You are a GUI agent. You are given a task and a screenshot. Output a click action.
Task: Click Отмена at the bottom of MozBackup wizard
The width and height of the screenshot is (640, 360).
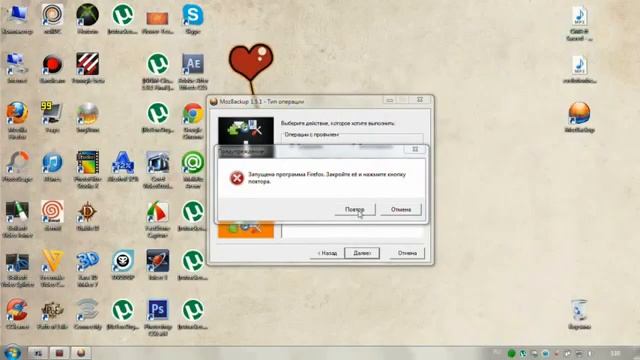pyautogui.click(x=407, y=253)
